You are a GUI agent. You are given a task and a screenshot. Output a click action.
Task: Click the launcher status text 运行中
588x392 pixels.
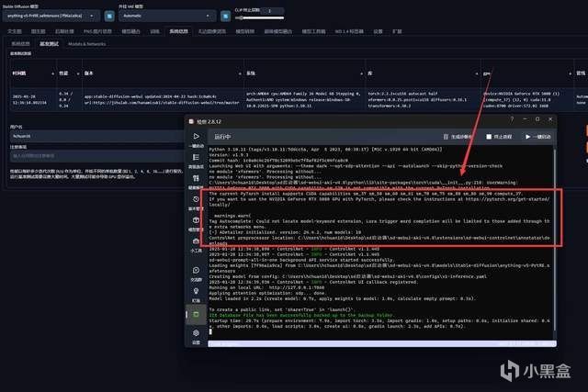coord(222,137)
